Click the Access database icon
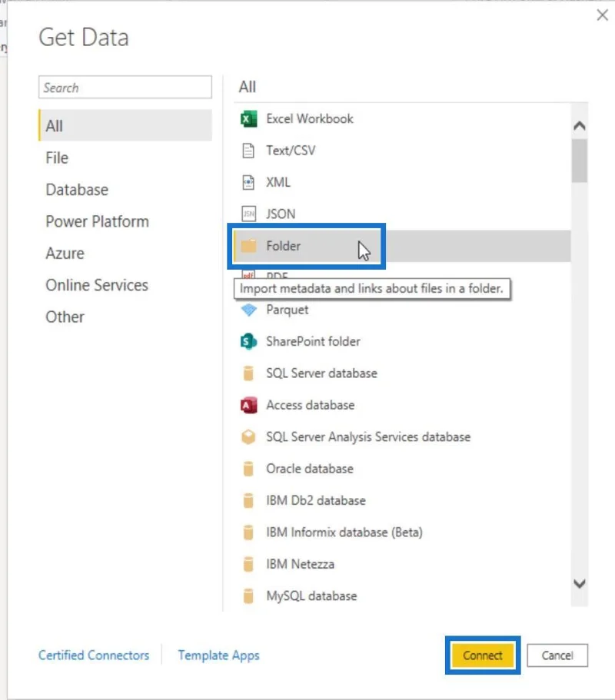 249,405
